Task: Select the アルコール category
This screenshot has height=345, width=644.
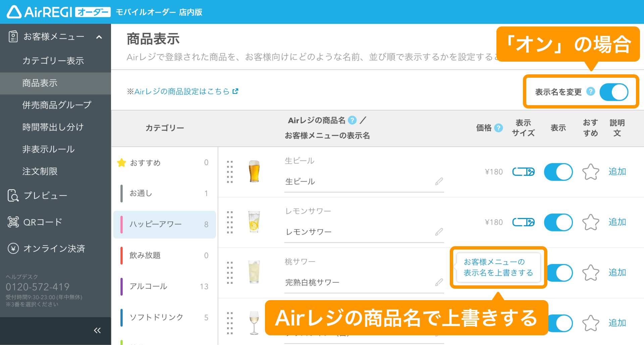Action: [149, 286]
